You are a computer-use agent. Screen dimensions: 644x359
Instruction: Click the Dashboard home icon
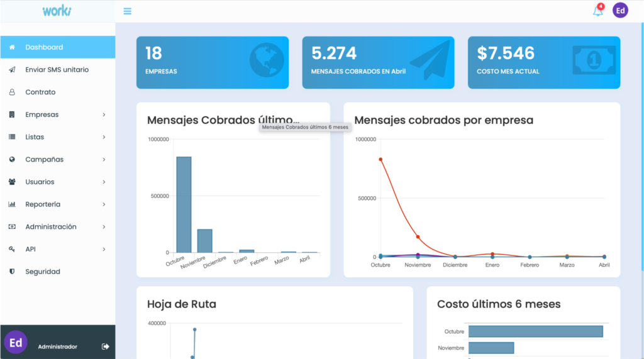[x=12, y=47]
